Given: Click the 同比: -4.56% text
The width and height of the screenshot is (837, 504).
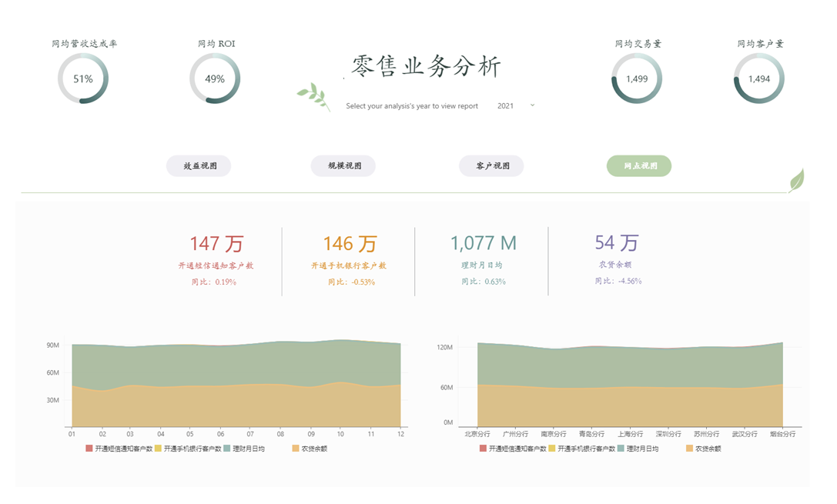Looking at the screenshot, I should 618,281.
